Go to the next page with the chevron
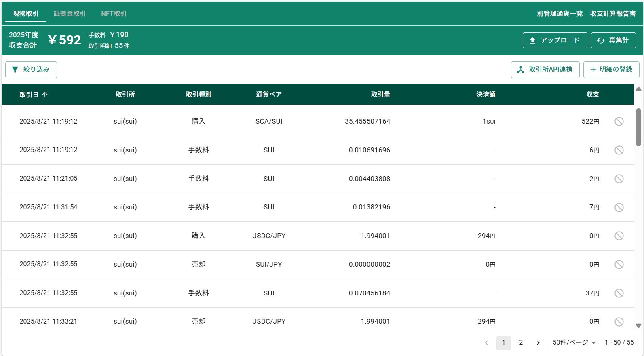This screenshot has height=356, width=644. point(538,343)
